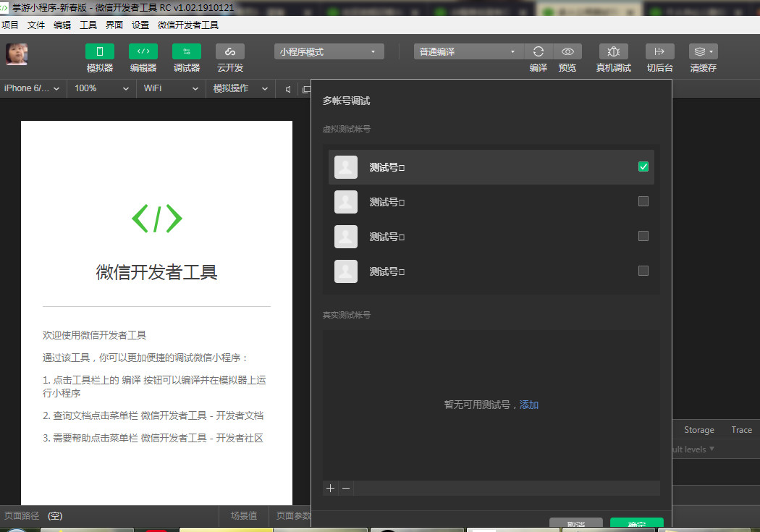This screenshot has height=532, width=760.
Task: Click the 多帐号调试 dialog title
Action: click(x=347, y=101)
